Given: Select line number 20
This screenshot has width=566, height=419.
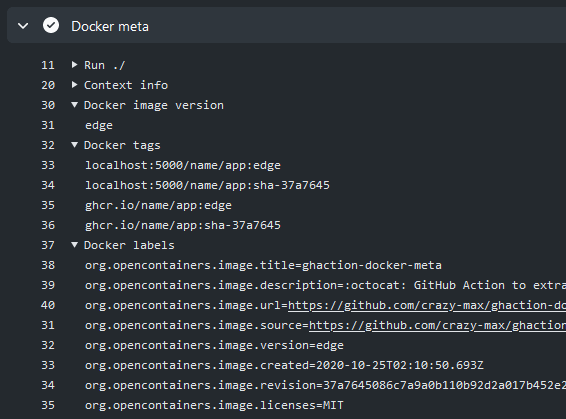Looking at the screenshot, I should [48, 85].
